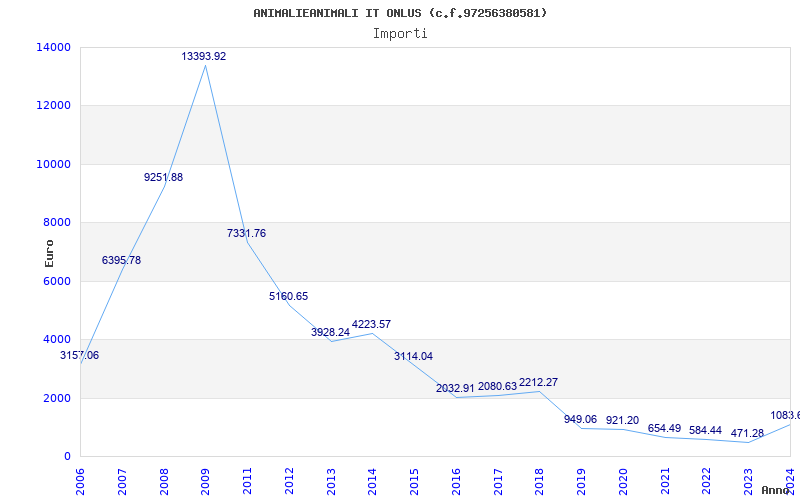Click the 2006 x-axis year label
The height and width of the screenshot is (500, 800).
click(81, 482)
